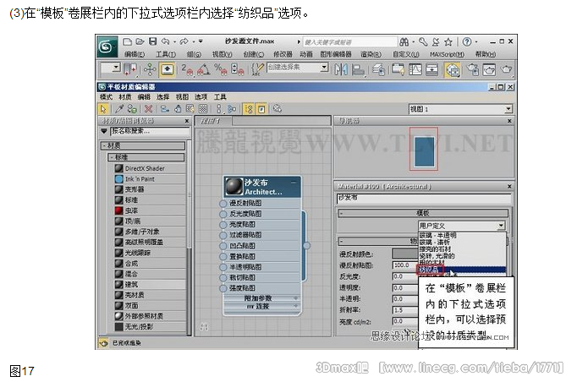588x382 pixels.
Task: Click the 漫反射贴图 input socket on node
Action: pos(223,204)
